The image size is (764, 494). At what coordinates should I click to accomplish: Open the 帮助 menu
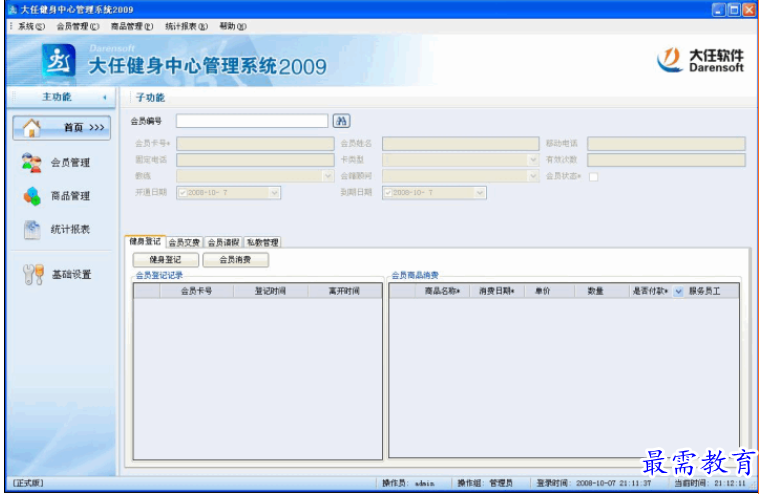[x=232, y=26]
